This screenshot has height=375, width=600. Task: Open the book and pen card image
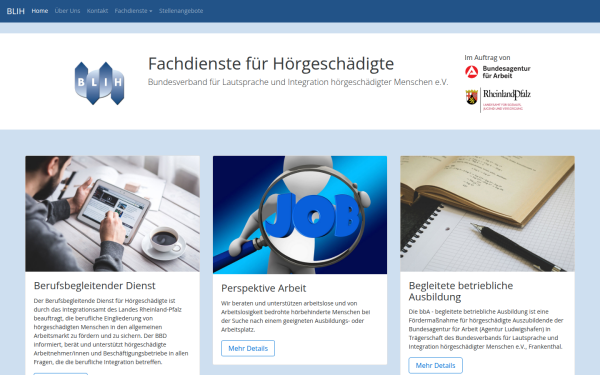pyautogui.click(x=488, y=214)
